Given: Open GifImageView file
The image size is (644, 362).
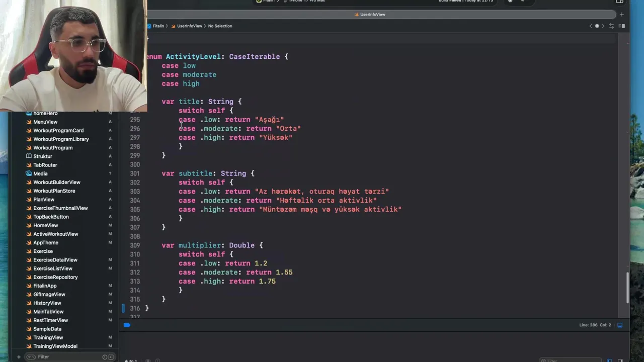Looking at the screenshot, I should coord(49,294).
